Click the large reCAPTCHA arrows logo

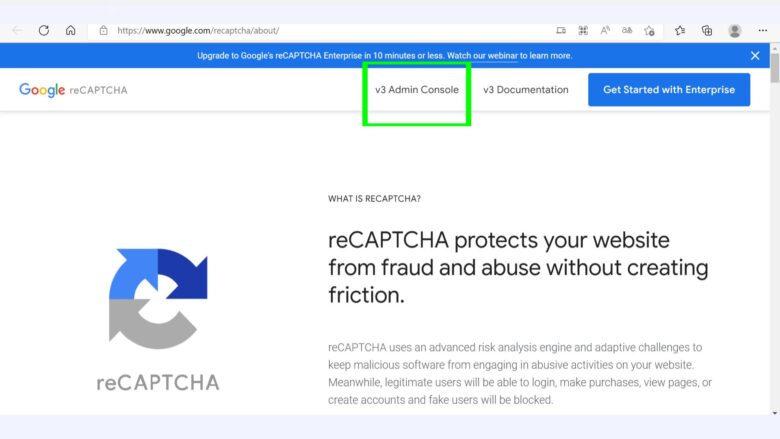pos(158,298)
